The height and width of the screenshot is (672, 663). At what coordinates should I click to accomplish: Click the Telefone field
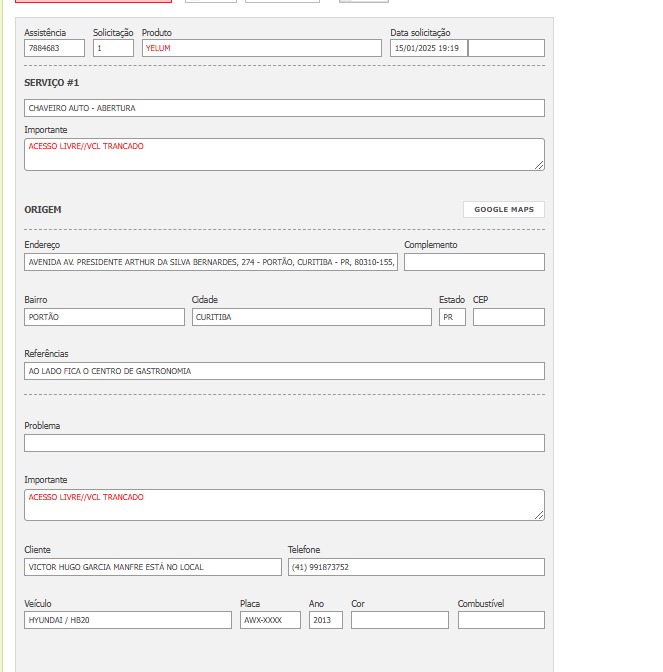pyautogui.click(x=416, y=567)
